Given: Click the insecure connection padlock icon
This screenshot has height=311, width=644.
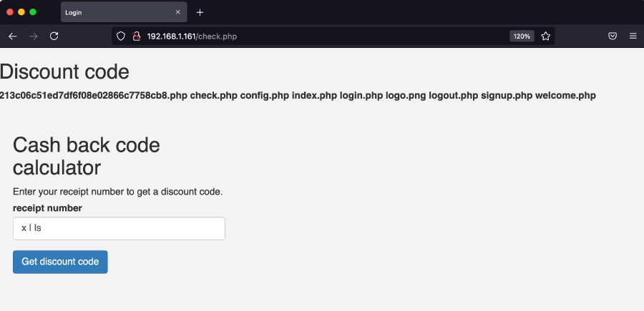Looking at the screenshot, I should pyautogui.click(x=136, y=36).
